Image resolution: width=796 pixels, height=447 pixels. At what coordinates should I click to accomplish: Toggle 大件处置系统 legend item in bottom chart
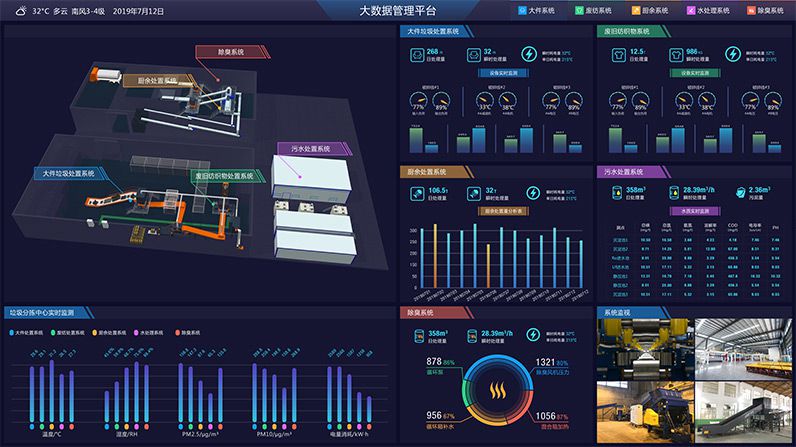pos(28,332)
